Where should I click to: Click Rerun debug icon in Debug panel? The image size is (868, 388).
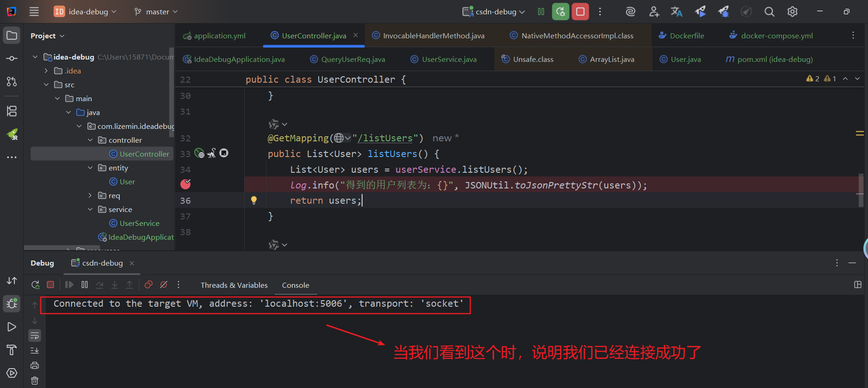tap(36, 285)
